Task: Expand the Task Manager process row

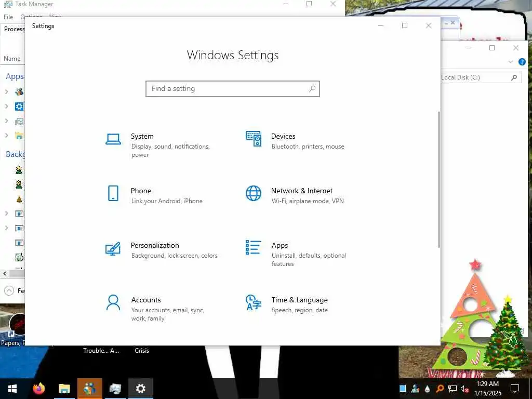Action: click(x=6, y=121)
